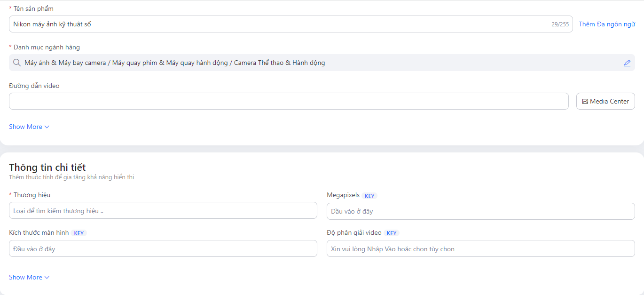Image resolution: width=644 pixels, height=295 pixels.
Task: Click the pencil edit icon for category
Action: [627, 63]
